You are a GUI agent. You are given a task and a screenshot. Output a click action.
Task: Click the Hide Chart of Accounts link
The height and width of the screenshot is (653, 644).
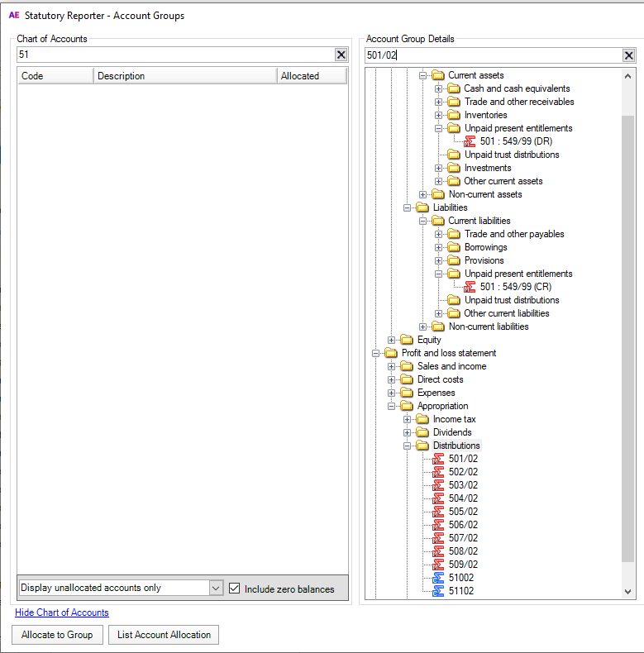click(62, 612)
